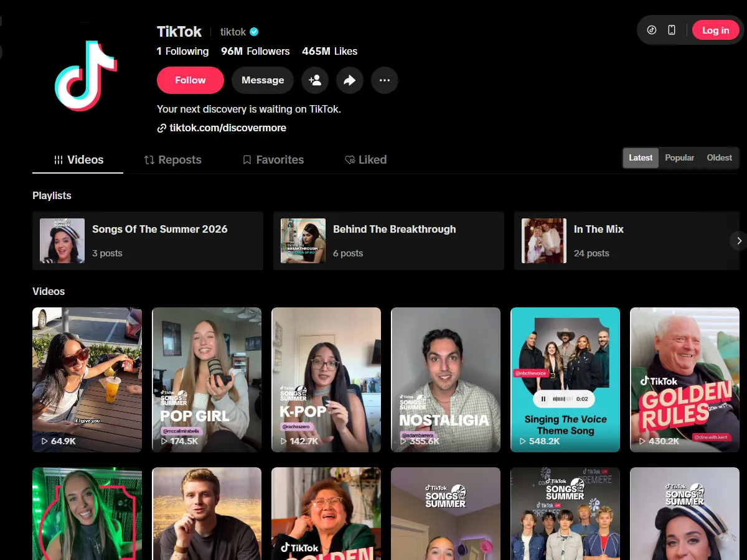Viewport: 747px width, 560px height.
Task: Click the Message button
Action: click(263, 80)
